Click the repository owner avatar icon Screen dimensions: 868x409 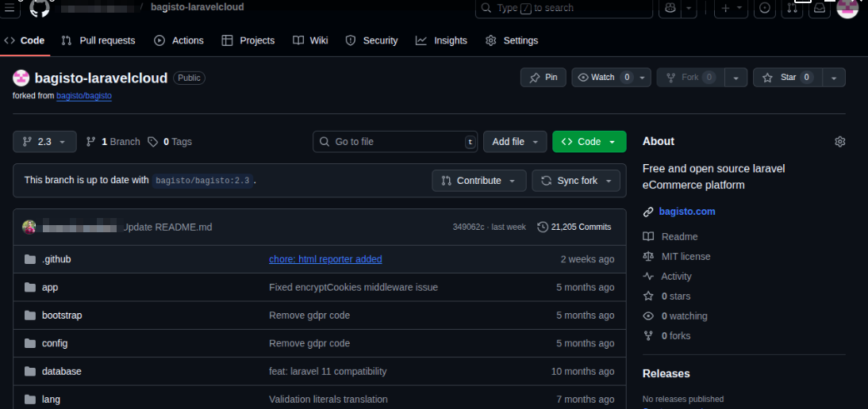(x=21, y=78)
